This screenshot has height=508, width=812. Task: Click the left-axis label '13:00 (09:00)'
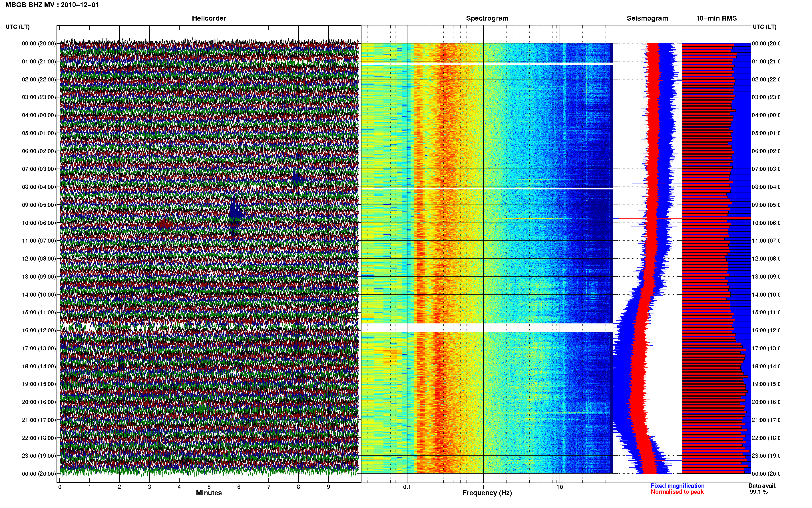(x=39, y=277)
